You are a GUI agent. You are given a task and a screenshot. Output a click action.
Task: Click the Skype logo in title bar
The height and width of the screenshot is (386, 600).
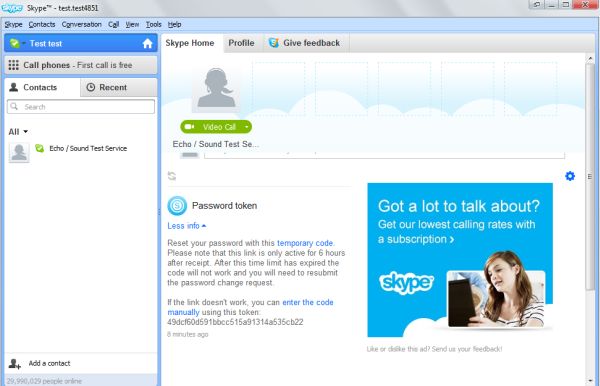(12, 8)
